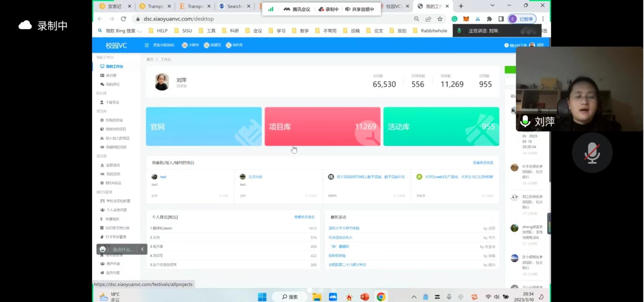Open the Chrome three-dot menu
Image resolution: width=644 pixels, height=302 pixels.
click(543, 19)
